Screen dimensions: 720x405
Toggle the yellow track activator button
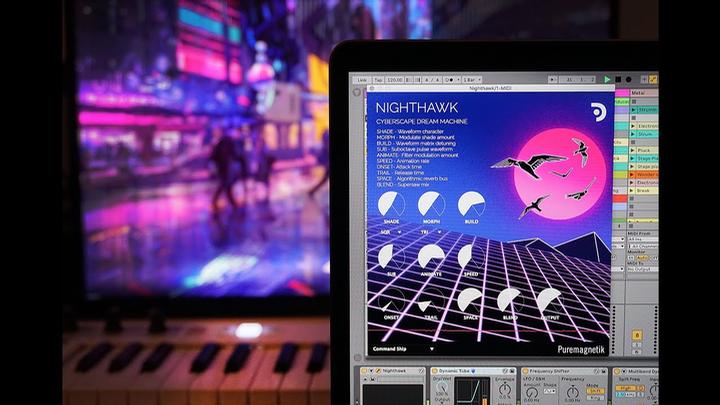click(x=637, y=335)
